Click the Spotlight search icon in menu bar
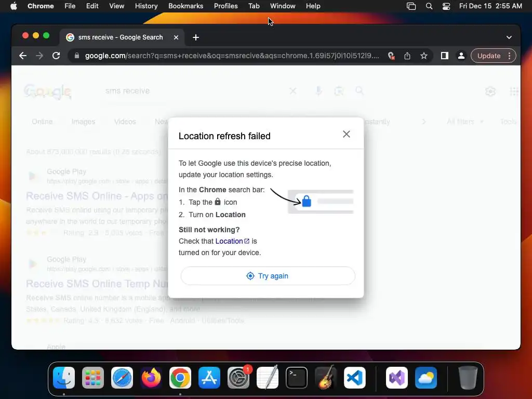The image size is (532, 399). point(429,6)
